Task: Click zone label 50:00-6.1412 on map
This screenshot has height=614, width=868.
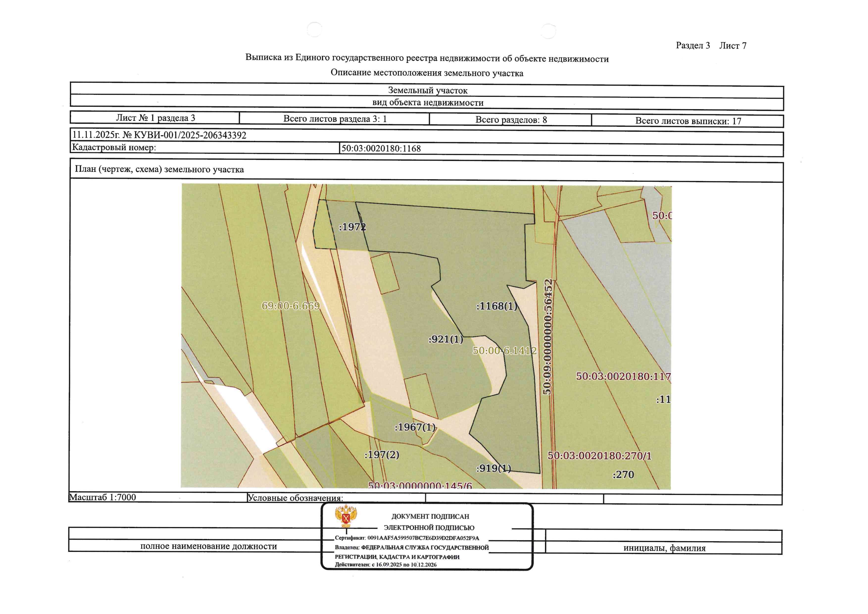Action: coord(504,351)
